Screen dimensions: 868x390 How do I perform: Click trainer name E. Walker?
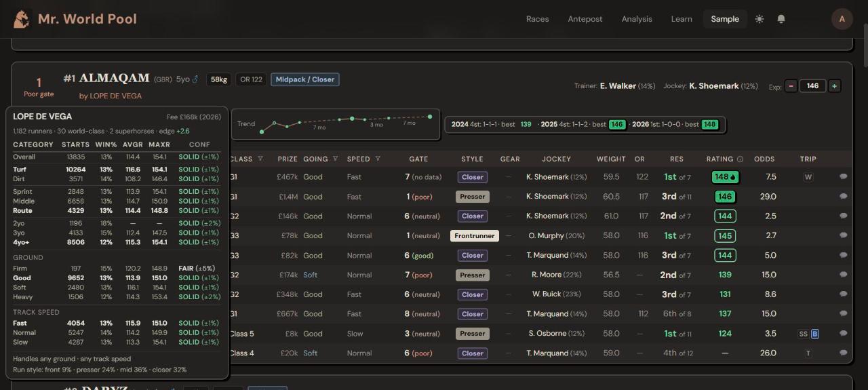click(618, 86)
